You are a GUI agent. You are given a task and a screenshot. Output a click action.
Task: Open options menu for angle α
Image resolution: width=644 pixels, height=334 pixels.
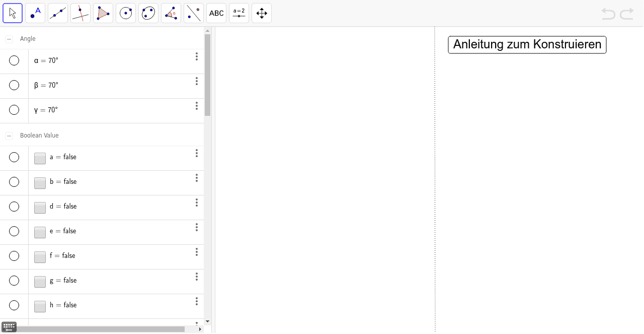pyautogui.click(x=197, y=56)
